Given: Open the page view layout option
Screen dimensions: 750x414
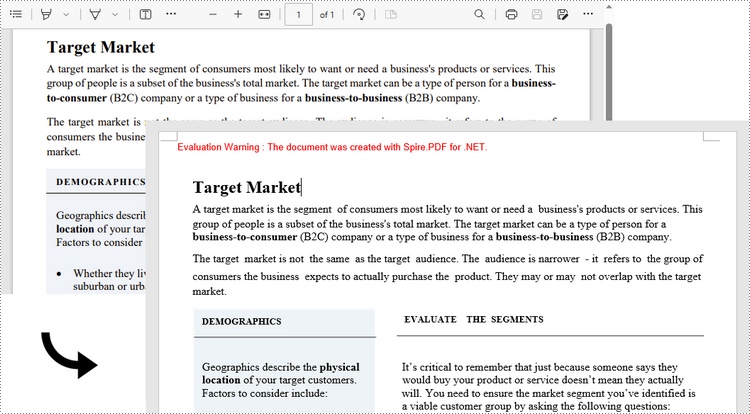Looking at the screenshot, I should tap(391, 14).
